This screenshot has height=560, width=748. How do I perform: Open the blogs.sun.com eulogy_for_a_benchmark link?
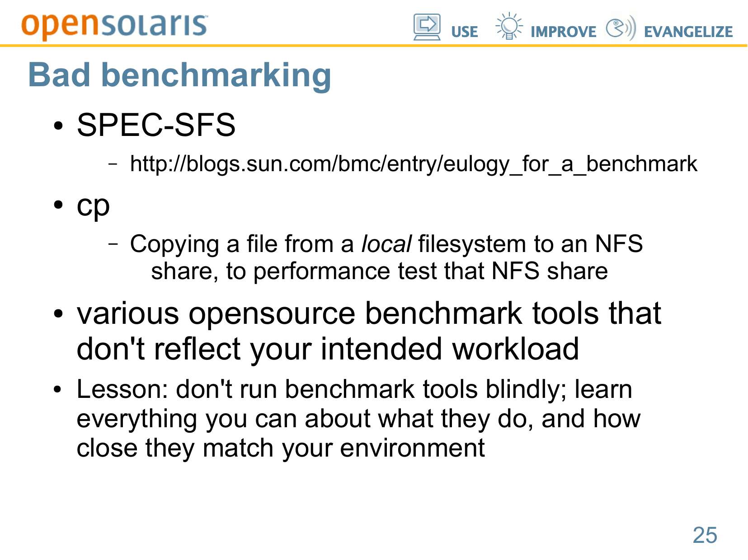click(x=413, y=163)
